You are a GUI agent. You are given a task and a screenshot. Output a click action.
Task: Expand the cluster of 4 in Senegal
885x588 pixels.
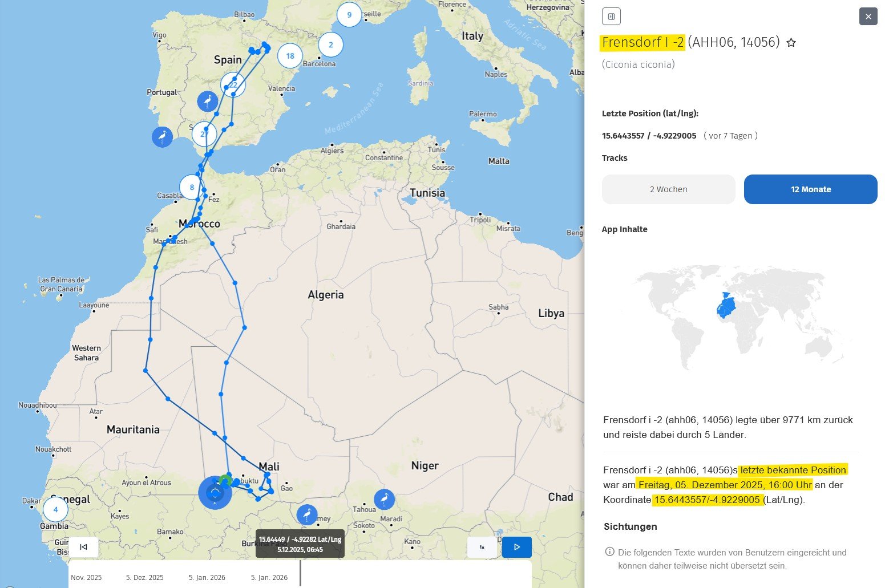(x=55, y=509)
